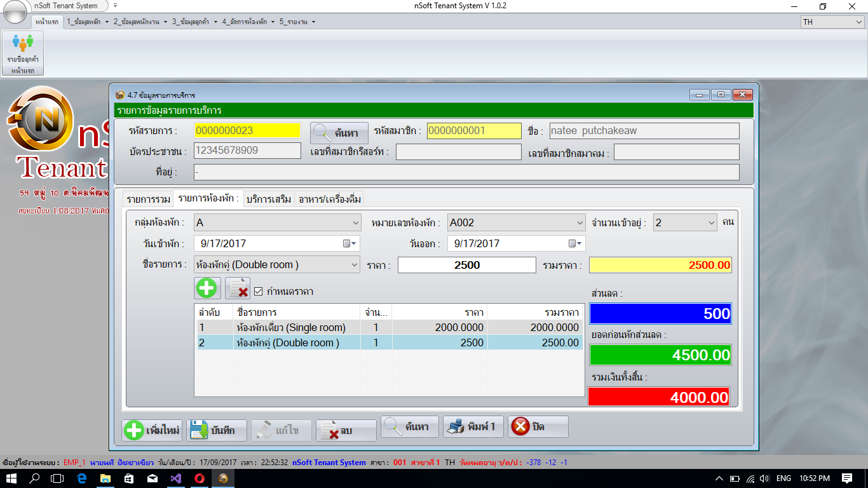Open the number of occupants dropdown
Screen dimensions: 868x488
pyautogui.click(x=711, y=223)
